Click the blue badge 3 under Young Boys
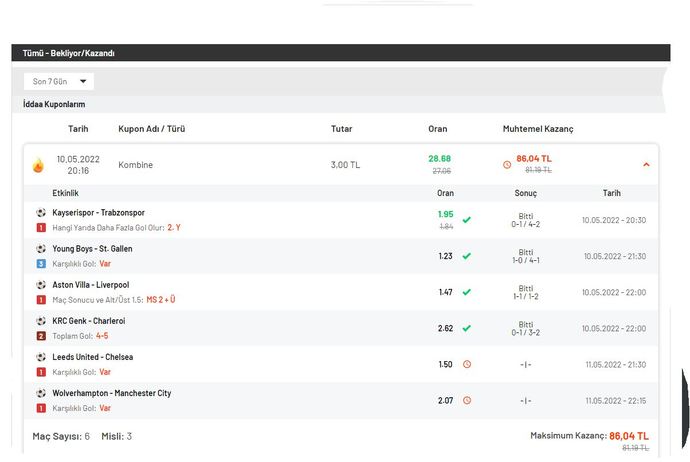The height and width of the screenshot is (462, 690). [41, 264]
